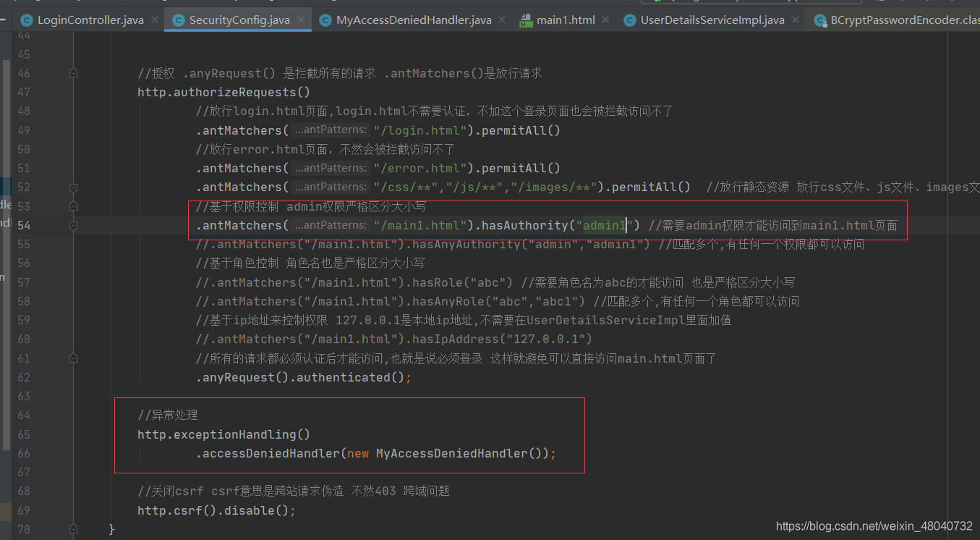The width and height of the screenshot is (980, 540).
Task: Click the closing brace on line 70
Action: (111, 529)
